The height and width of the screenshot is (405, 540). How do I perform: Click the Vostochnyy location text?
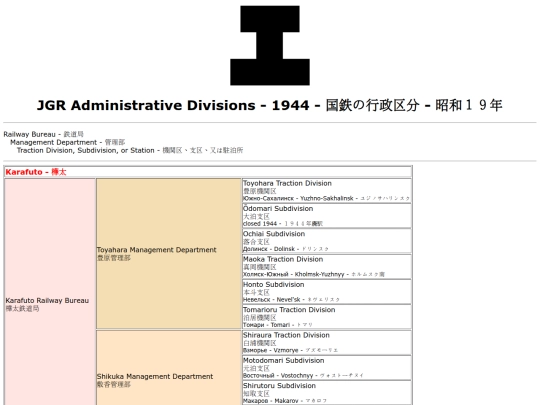tap(303, 375)
